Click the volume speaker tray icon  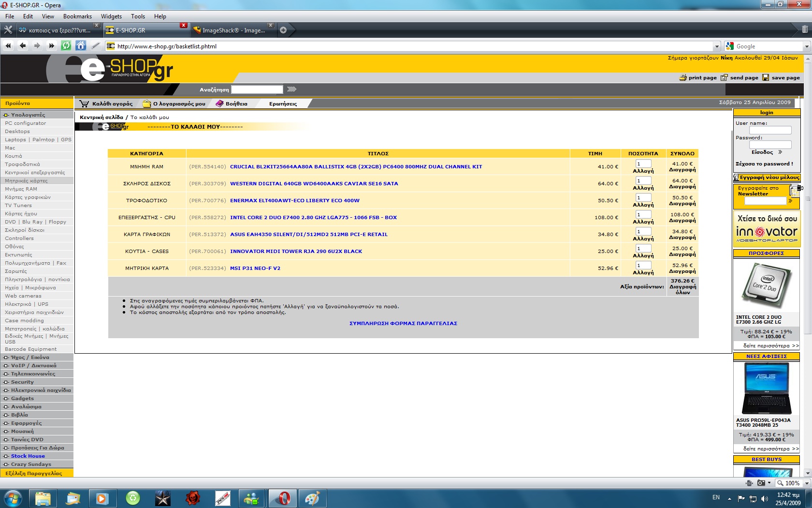coord(764,498)
